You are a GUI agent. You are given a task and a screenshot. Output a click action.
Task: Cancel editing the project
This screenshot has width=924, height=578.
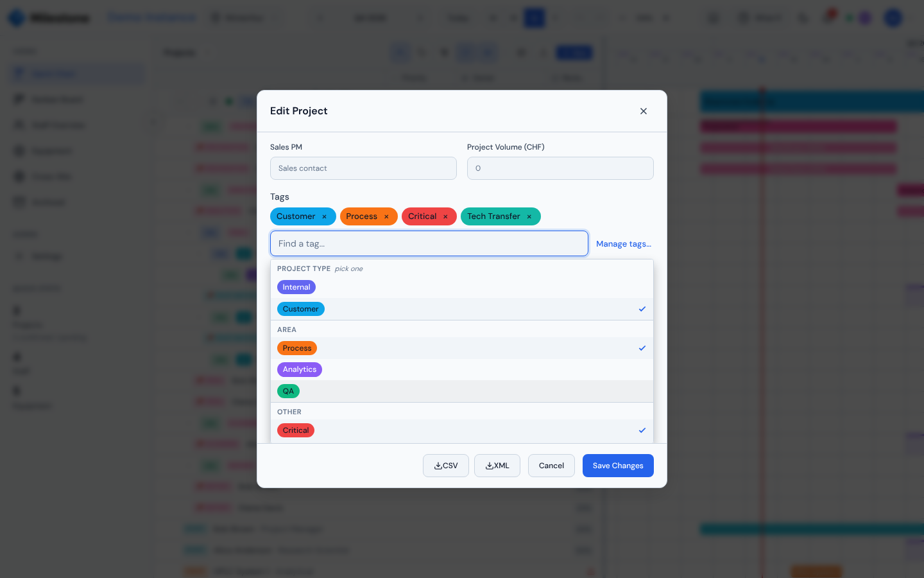tap(551, 466)
